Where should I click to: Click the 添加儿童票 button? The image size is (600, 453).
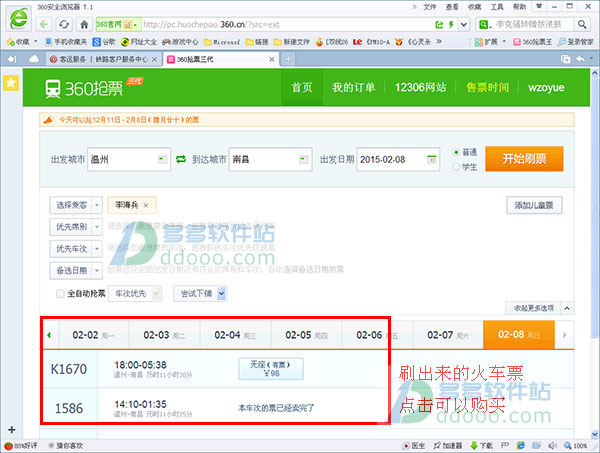coord(534,205)
